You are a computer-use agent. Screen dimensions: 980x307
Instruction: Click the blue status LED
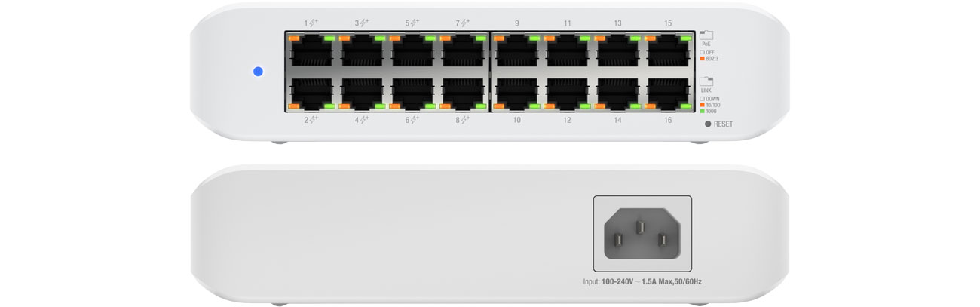[x=259, y=72]
